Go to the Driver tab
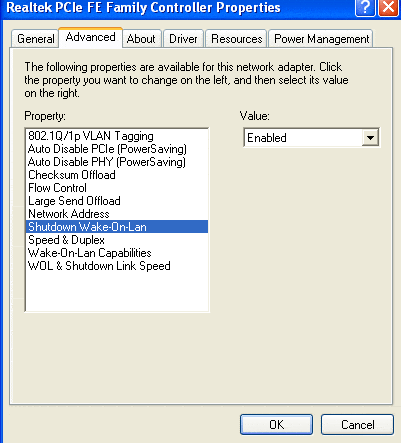The image size is (401, 443). point(183,39)
